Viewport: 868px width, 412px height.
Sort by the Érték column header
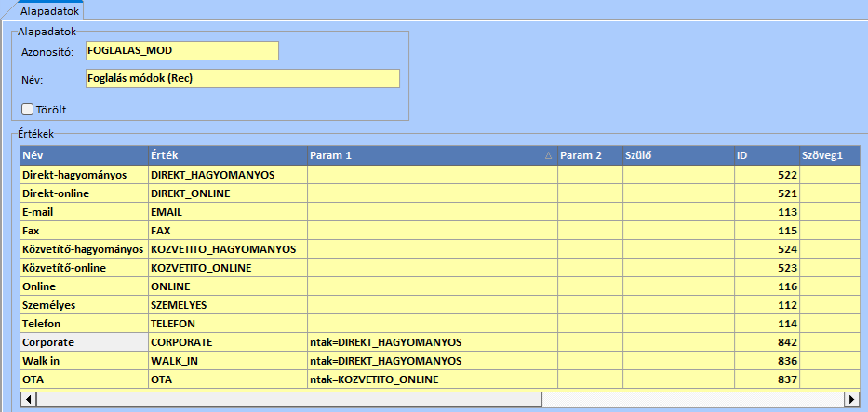tap(227, 155)
